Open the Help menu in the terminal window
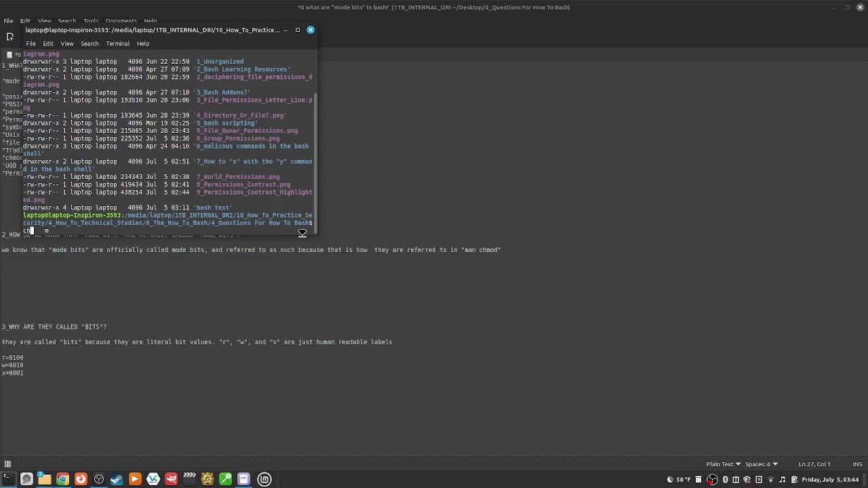 pos(142,43)
